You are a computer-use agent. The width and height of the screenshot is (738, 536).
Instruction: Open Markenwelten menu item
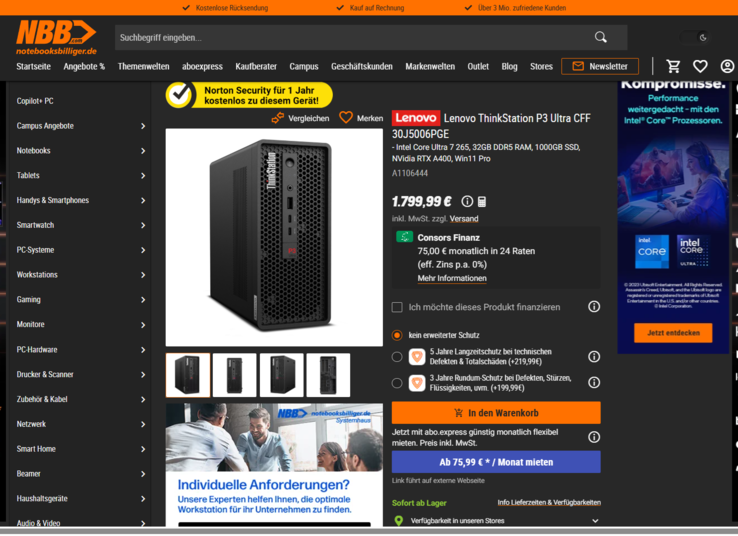click(430, 66)
